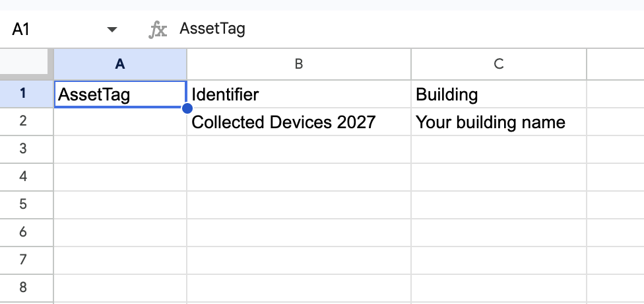This screenshot has height=304, width=644.
Task: Click the fx function icon
Action: [x=158, y=30]
